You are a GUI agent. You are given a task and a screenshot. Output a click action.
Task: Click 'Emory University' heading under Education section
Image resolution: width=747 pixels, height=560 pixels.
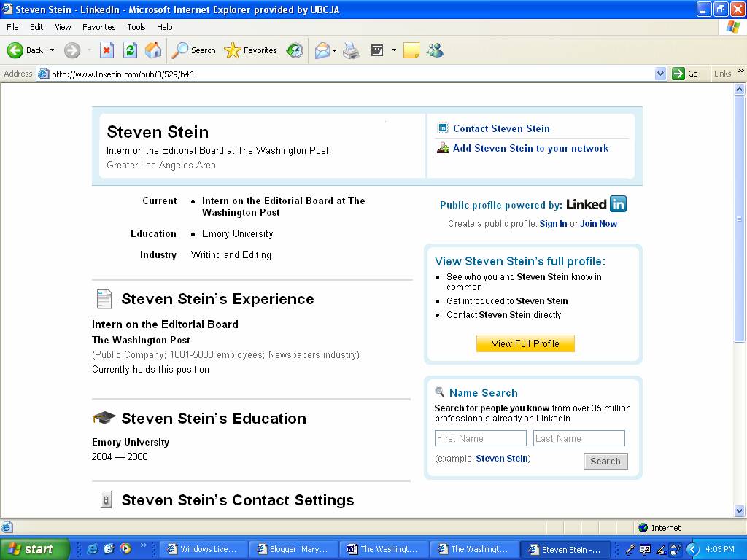pyautogui.click(x=131, y=443)
